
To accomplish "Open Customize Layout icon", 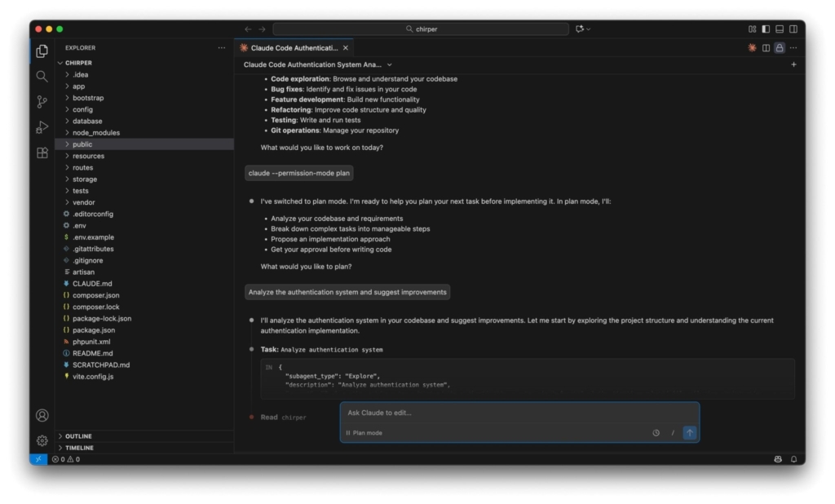I will (x=752, y=29).
